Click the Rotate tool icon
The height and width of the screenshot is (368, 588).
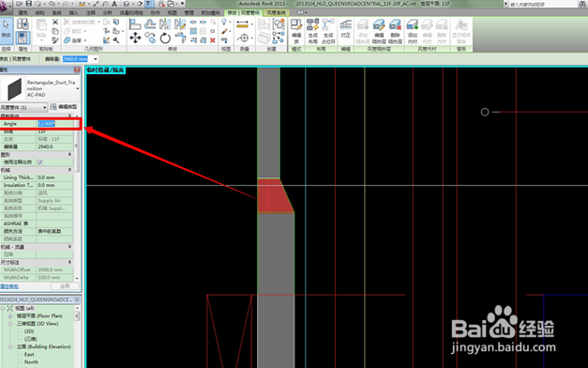tap(165, 38)
